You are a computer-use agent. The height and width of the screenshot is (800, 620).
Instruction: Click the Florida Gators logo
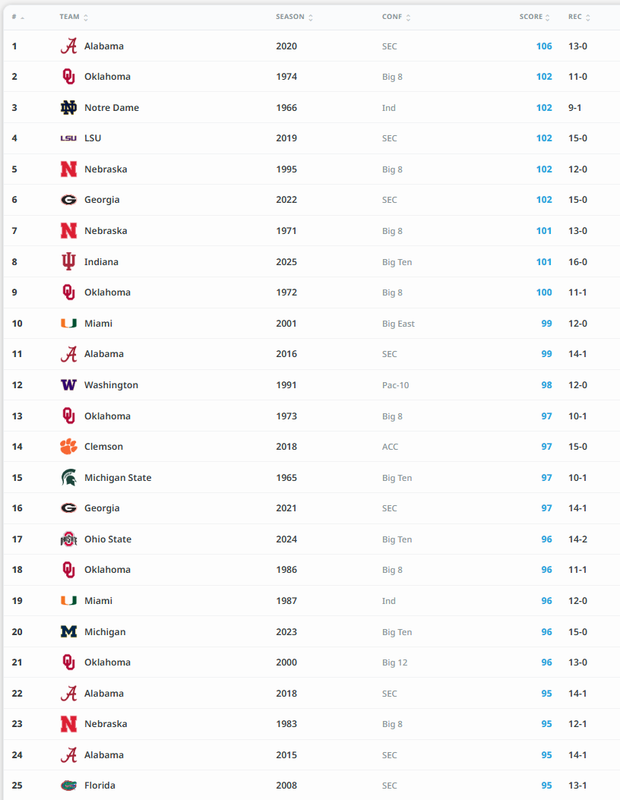click(68, 786)
